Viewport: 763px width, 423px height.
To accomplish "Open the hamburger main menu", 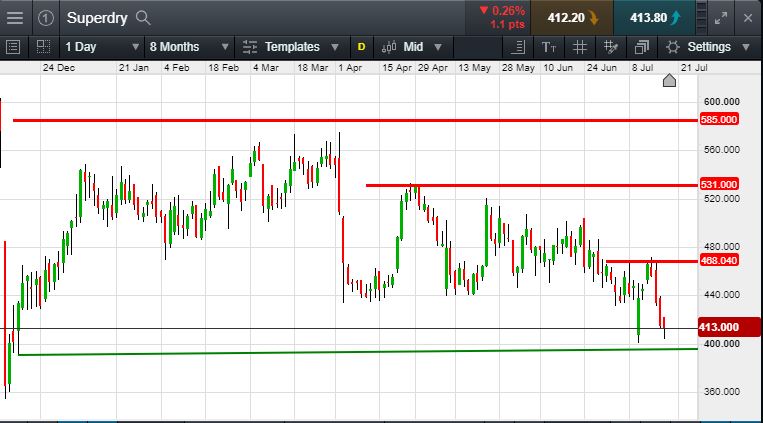I will [15, 18].
